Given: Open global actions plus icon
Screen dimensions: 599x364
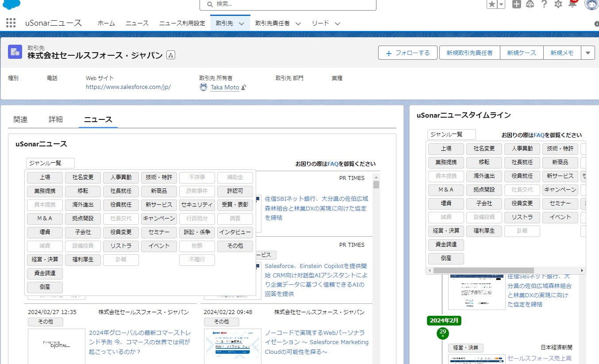Looking at the screenshot, I should tap(517, 4).
